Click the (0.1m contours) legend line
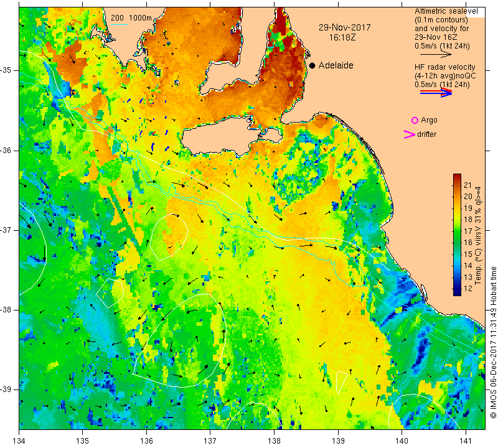 441,20
